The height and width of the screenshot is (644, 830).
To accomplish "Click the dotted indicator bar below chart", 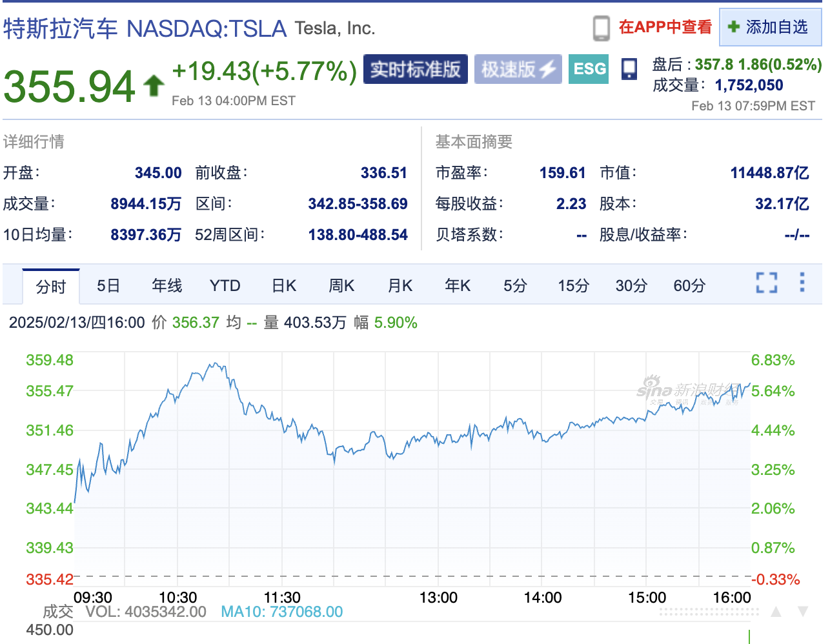I will pos(709,611).
